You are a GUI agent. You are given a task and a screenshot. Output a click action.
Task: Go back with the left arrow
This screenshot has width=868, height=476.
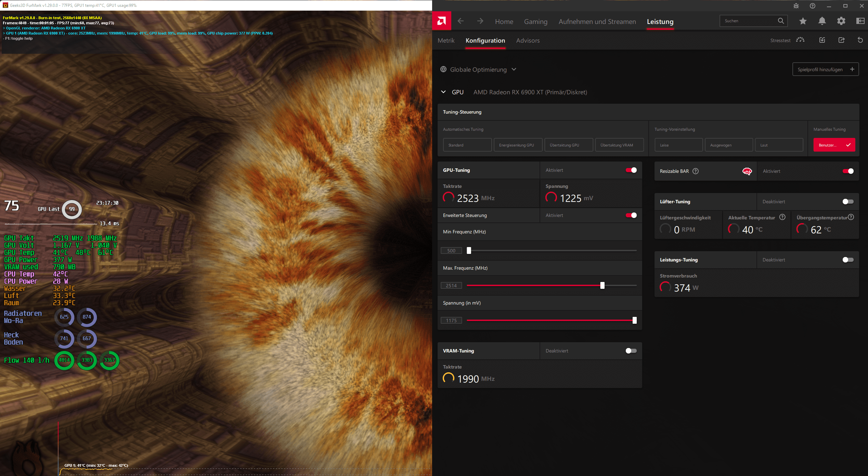pos(461,21)
